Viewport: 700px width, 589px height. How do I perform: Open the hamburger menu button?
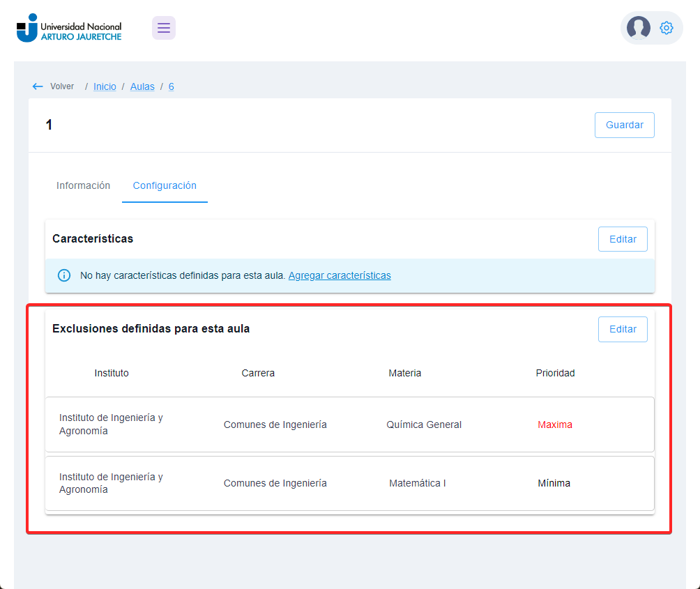pyautogui.click(x=163, y=28)
